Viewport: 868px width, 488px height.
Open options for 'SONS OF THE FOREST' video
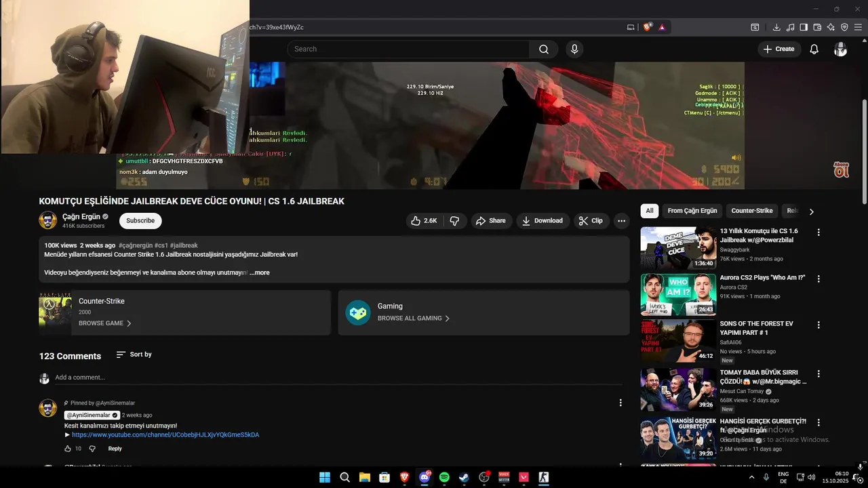point(818,325)
